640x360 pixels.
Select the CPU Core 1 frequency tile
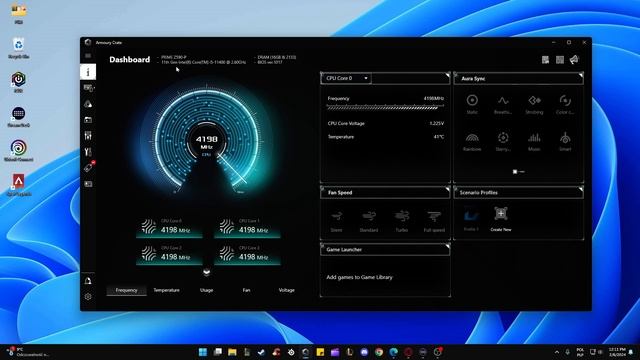[247, 227]
